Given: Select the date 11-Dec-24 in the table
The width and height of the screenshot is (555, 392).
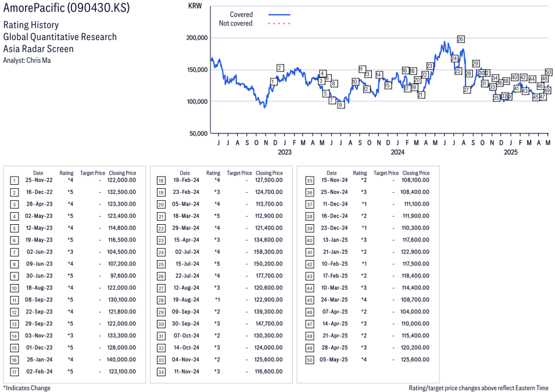Looking at the screenshot, I should pyautogui.click(x=335, y=204).
